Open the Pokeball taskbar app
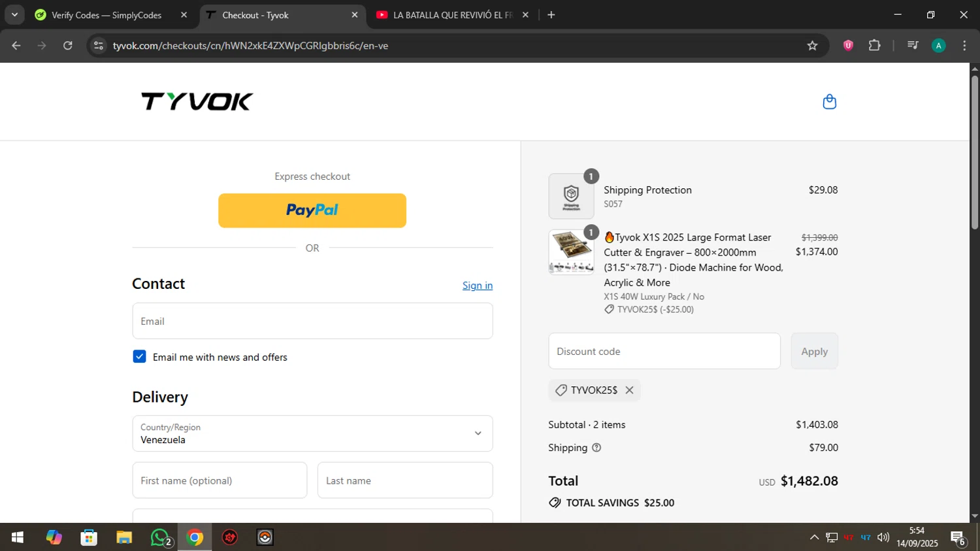This screenshot has height=551, width=980. point(265,537)
